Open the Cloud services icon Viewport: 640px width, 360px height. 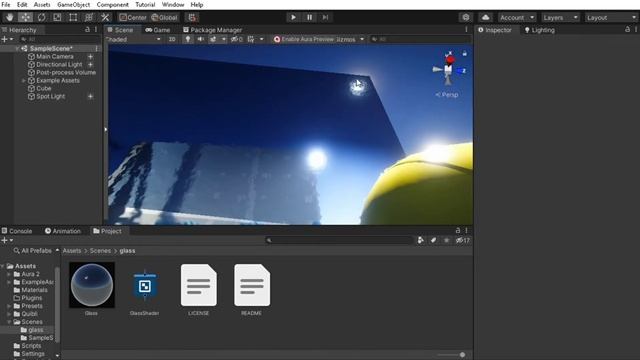485,18
